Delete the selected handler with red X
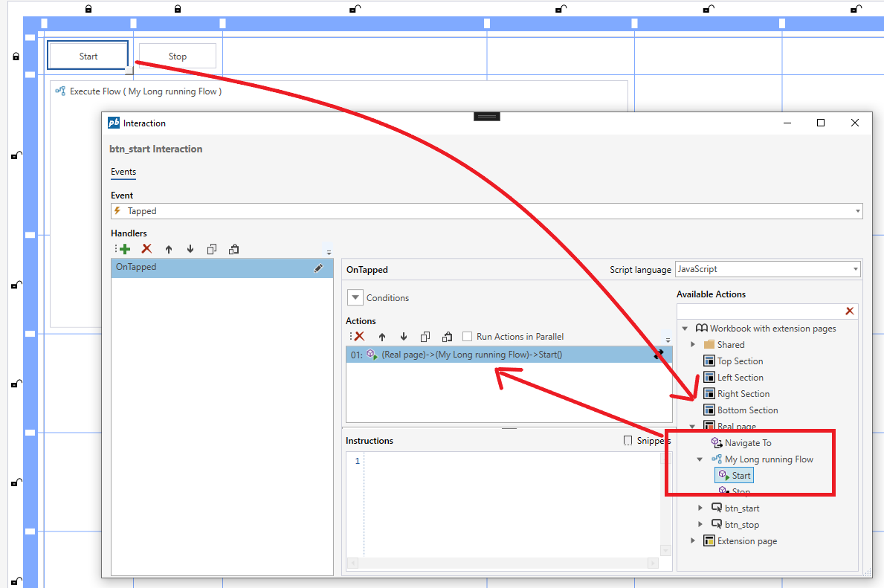 pos(146,249)
